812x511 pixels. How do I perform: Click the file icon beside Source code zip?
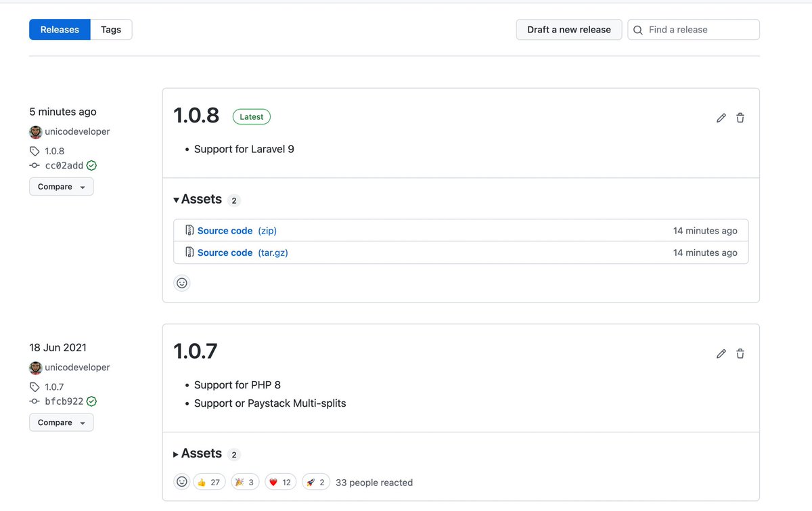point(189,230)
